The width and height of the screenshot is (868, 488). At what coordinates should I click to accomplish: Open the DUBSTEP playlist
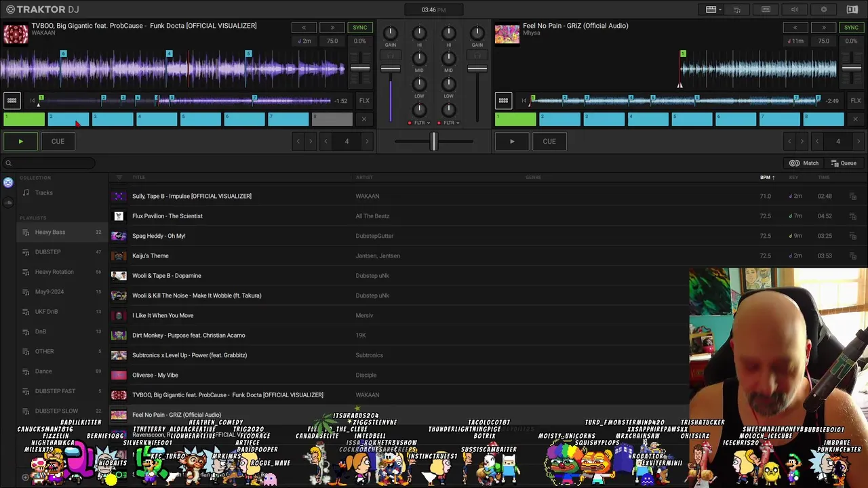click(63, 252)
